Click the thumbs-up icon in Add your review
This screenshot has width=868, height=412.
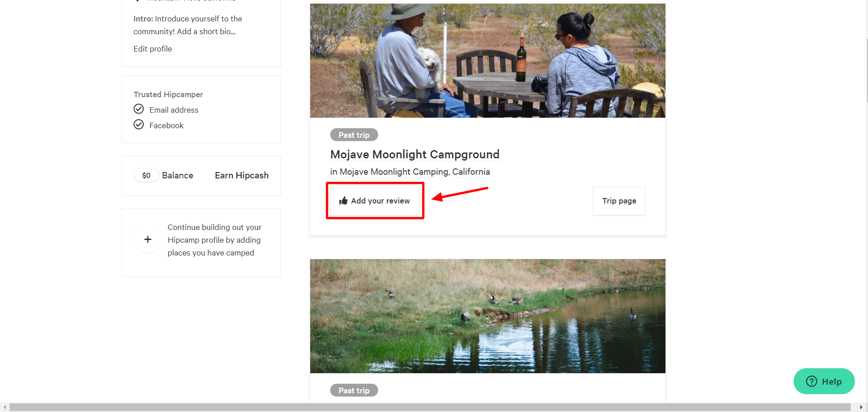coord(343,201)
